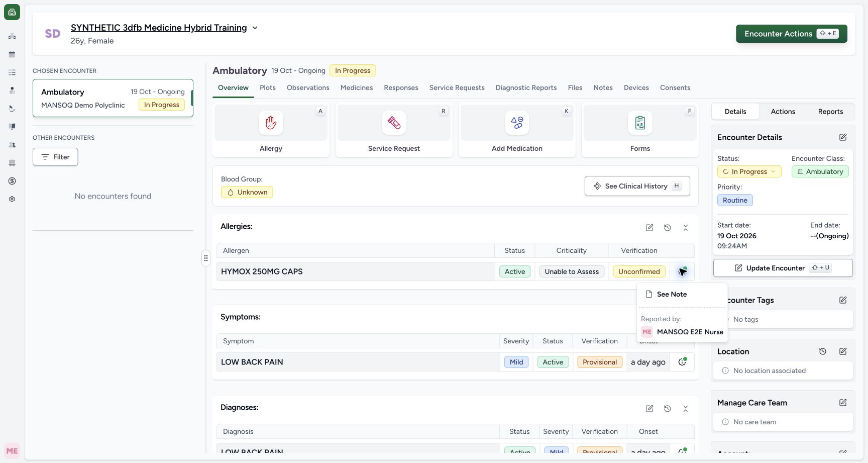Open the settings gear in left sidebar
Image resolution: width=868 pixels, height=463 pixels.
click(x=12, y=199)
